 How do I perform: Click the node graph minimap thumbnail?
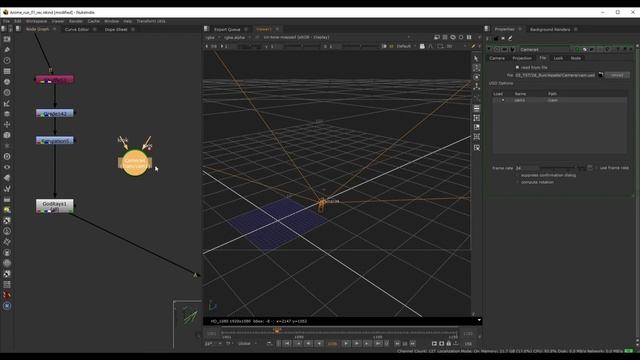(x=187, y=324)
